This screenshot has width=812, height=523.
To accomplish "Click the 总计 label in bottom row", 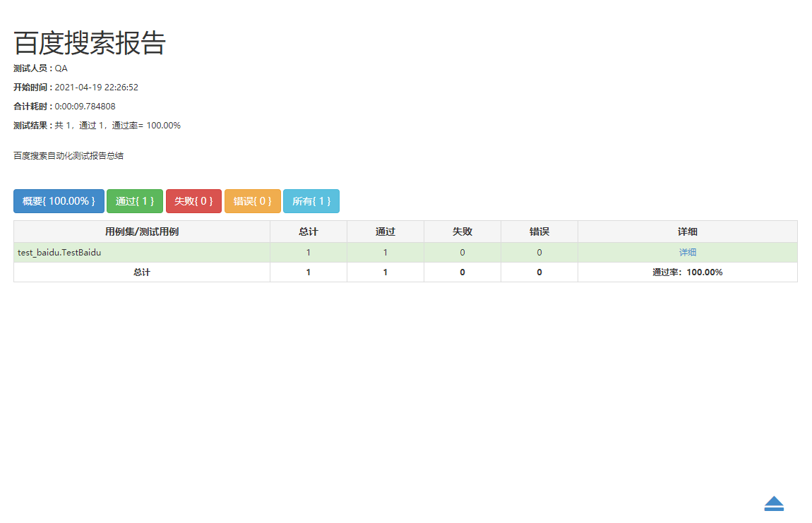I will coord(142,272).
